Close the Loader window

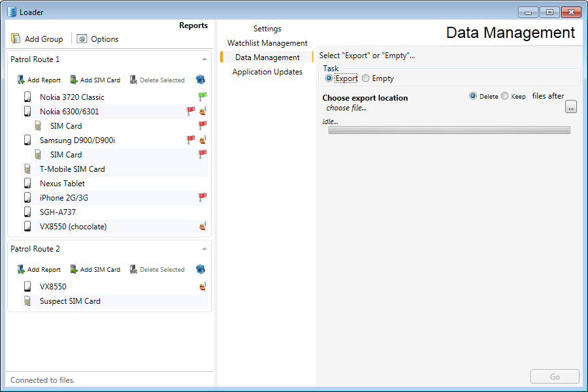571,12
